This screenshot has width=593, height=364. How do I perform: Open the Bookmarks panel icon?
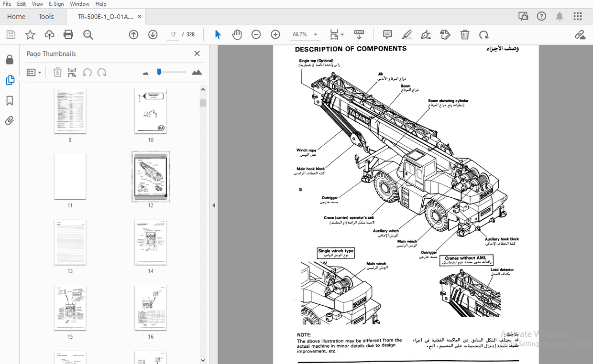[x=10, y=100]
